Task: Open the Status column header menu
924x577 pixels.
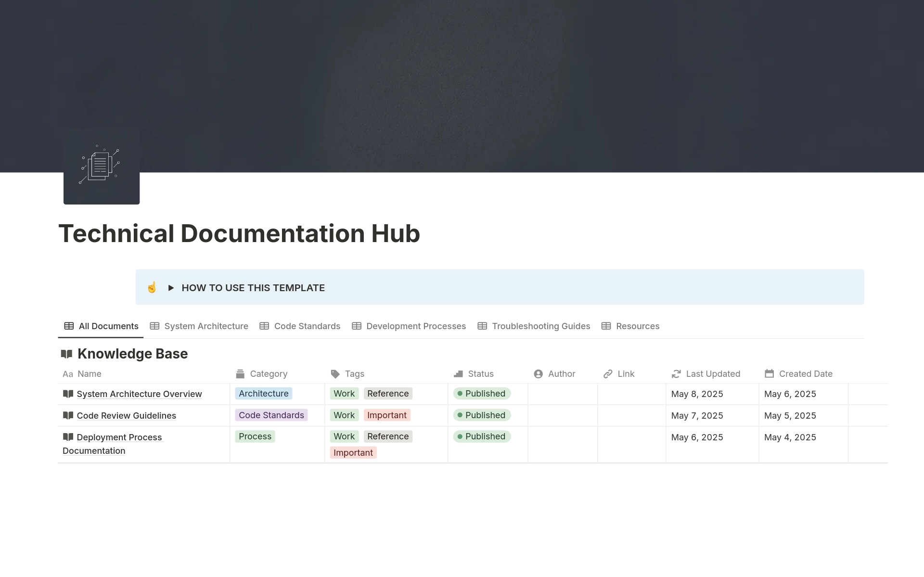Action: [x=480, y=374]
